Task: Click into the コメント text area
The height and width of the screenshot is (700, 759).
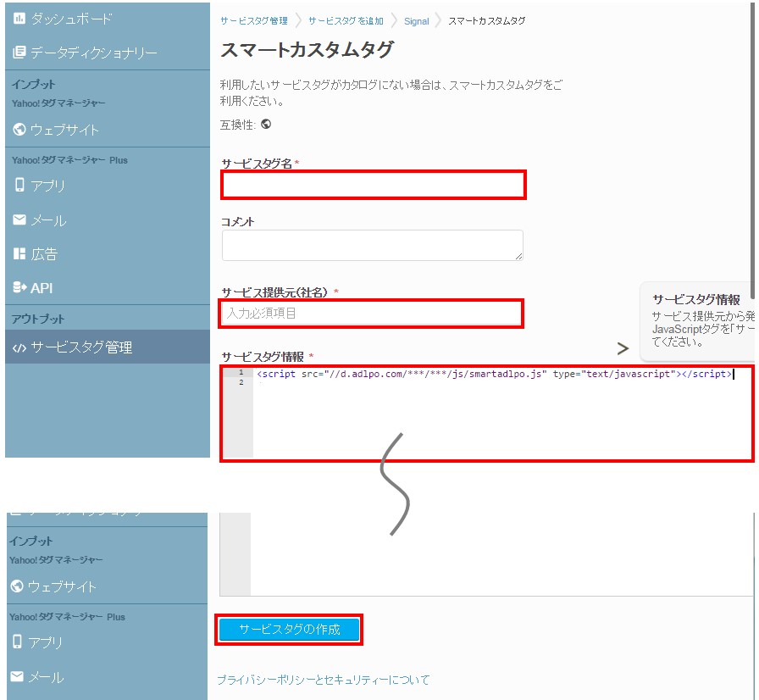Action: click(x=372, y=246)
